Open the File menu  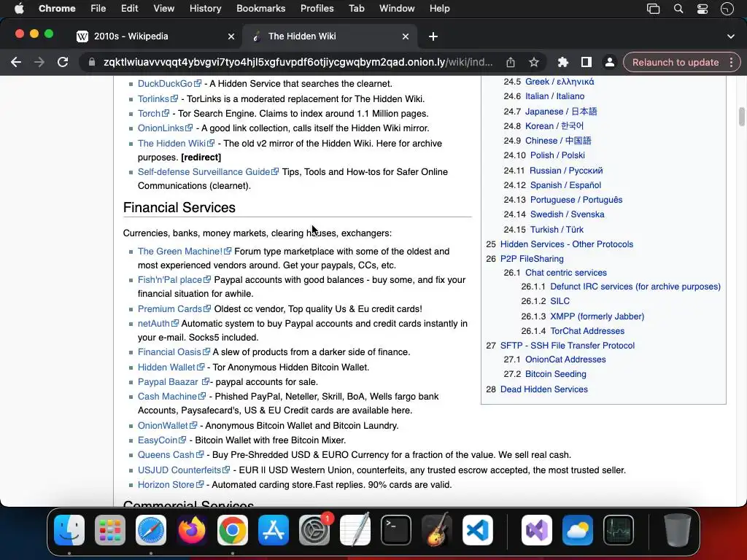click(x=98, y=9)
